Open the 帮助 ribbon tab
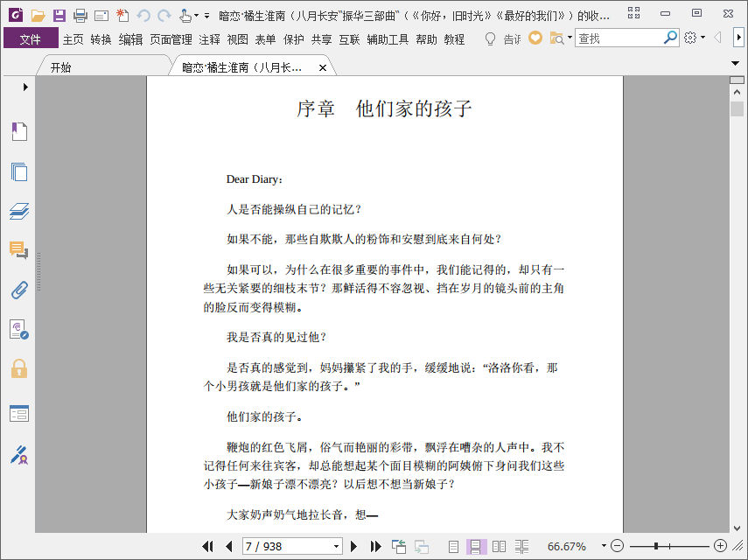The image size is (748, 560). [426, 39]
